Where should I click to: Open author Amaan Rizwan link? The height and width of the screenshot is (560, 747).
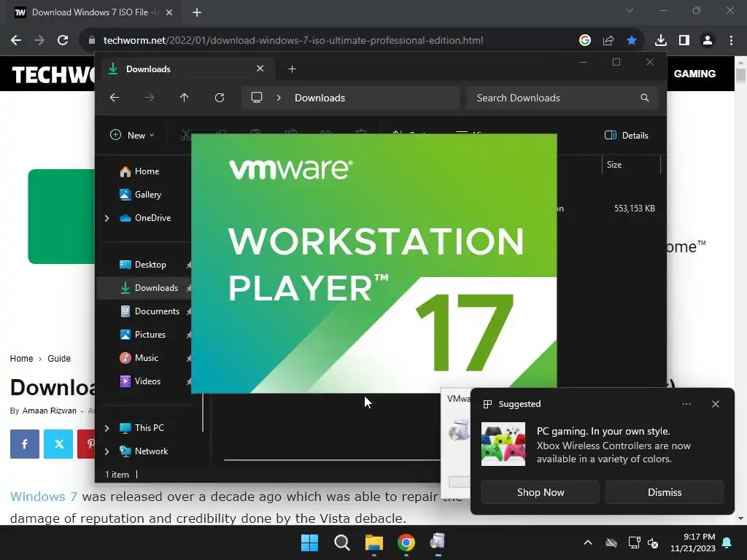point(50,411)
